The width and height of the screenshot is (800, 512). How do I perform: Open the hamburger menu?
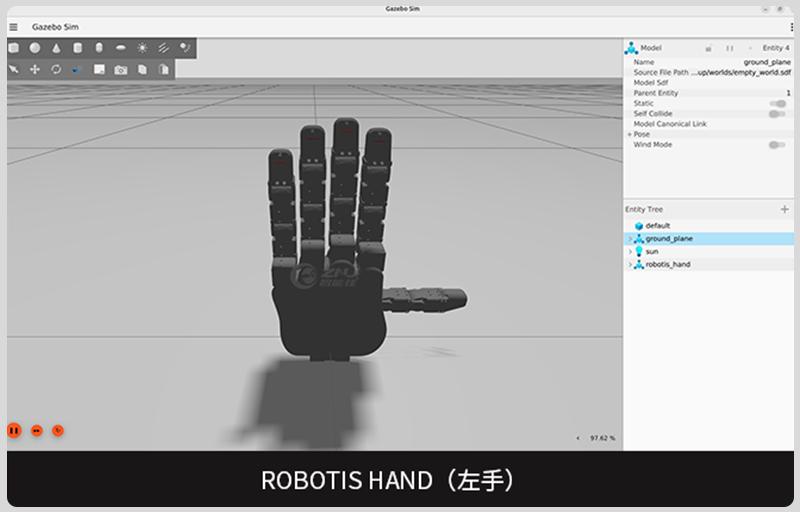pos(13,26)
